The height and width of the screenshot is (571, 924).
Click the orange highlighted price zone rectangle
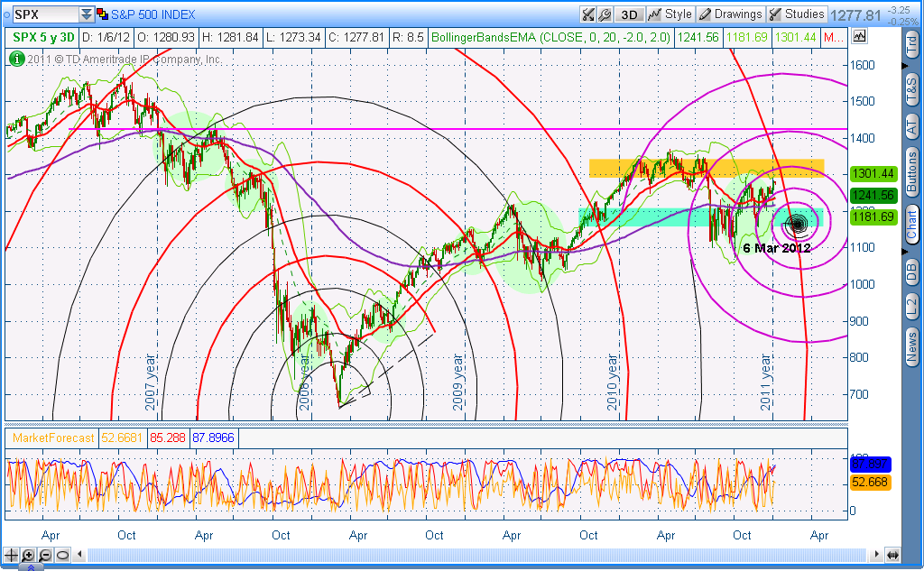pyautogui.click(x=707, y=168)
